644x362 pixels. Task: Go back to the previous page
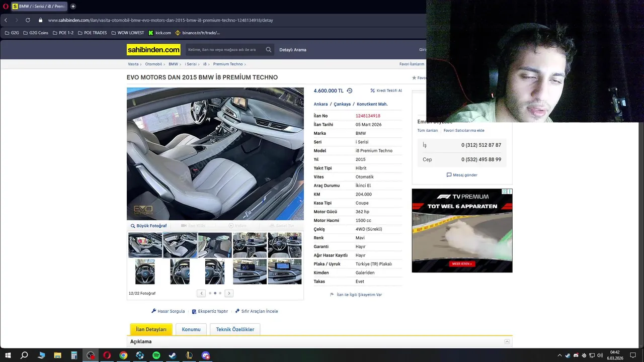6,20
